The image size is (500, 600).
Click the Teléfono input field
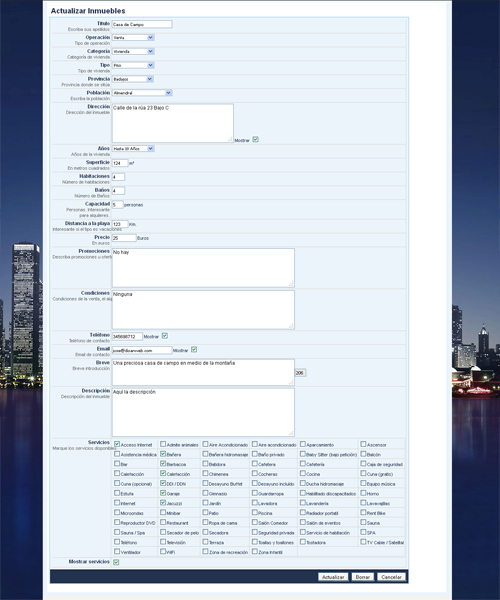pos(127,336)
